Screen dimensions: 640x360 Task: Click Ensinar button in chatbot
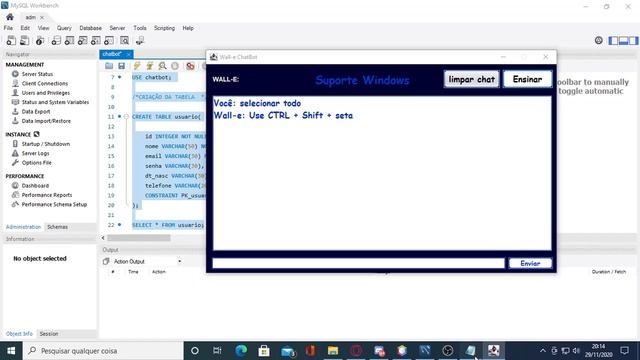(x=527, y=79)
